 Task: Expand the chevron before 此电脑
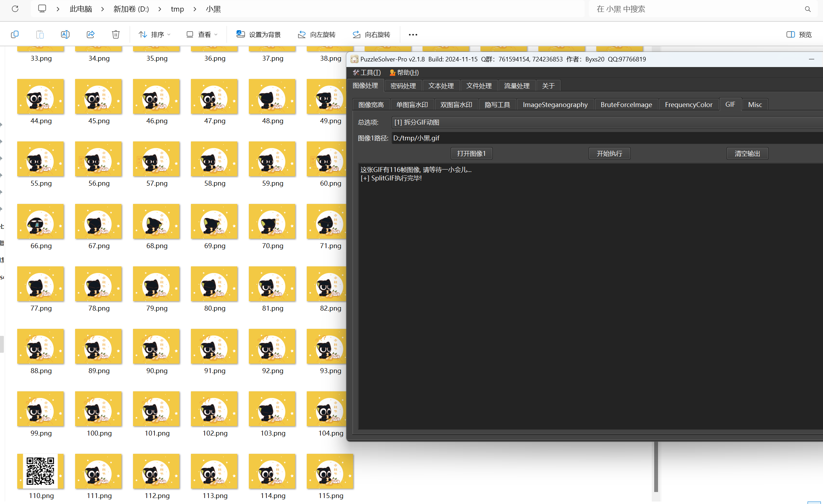[x=58, y=9]
